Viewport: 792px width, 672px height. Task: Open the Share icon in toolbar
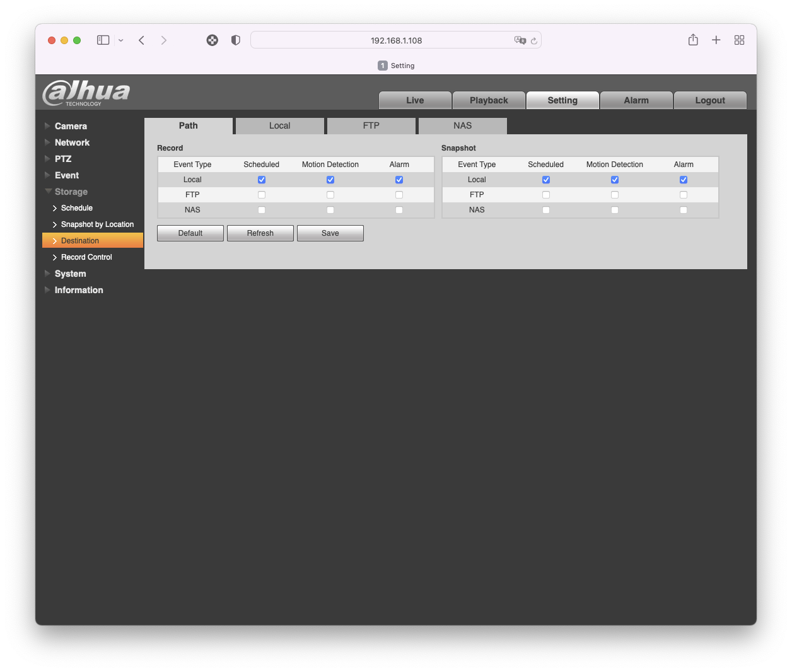693,40
